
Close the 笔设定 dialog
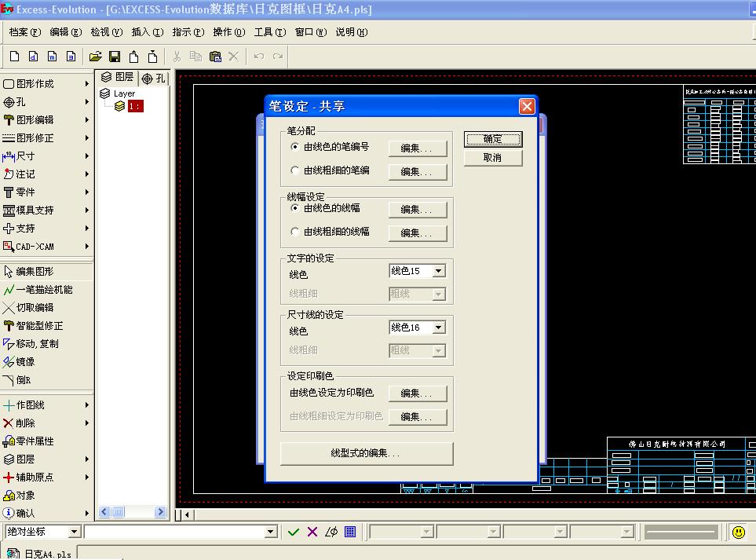click(527, 106)
